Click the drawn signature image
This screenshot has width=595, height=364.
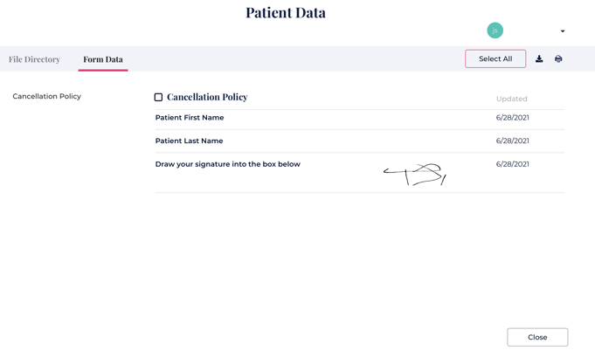[415, 175]
